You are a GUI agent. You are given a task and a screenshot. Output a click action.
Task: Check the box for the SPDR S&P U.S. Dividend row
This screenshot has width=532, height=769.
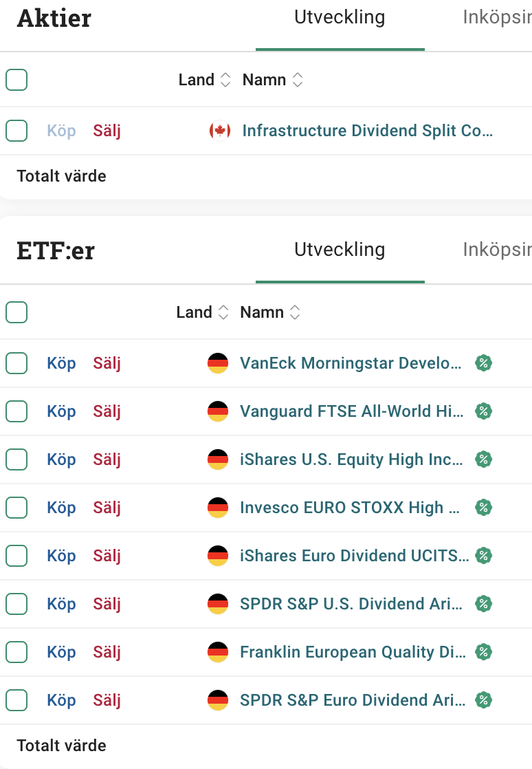[16, 604]
